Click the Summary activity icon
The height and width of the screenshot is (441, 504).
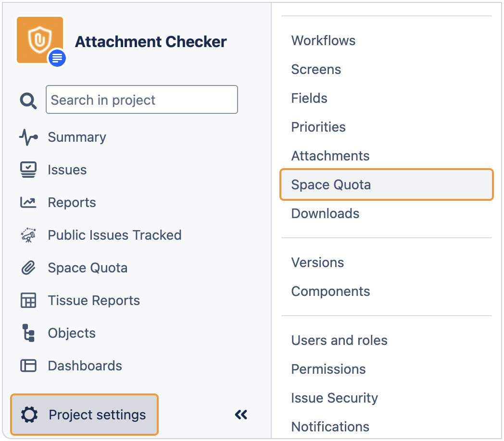click(x=28, y=137)
